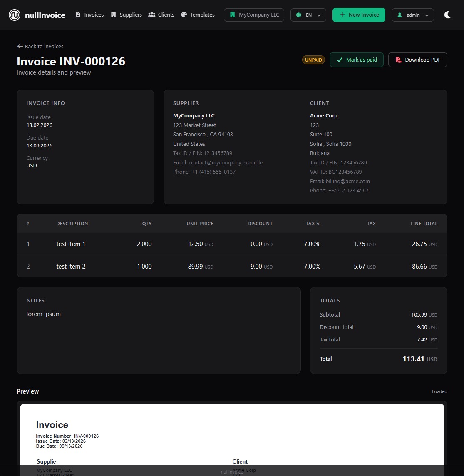Click the Loaded preview status text
Image resolution: width=464 pixels, height=476 pixels.
pos(439,391)
